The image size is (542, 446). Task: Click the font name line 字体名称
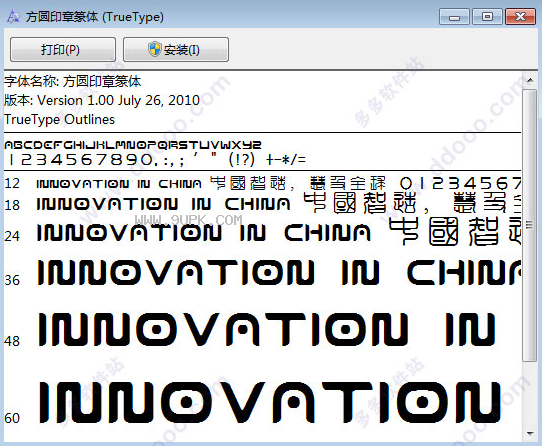(x=73, y=82)
